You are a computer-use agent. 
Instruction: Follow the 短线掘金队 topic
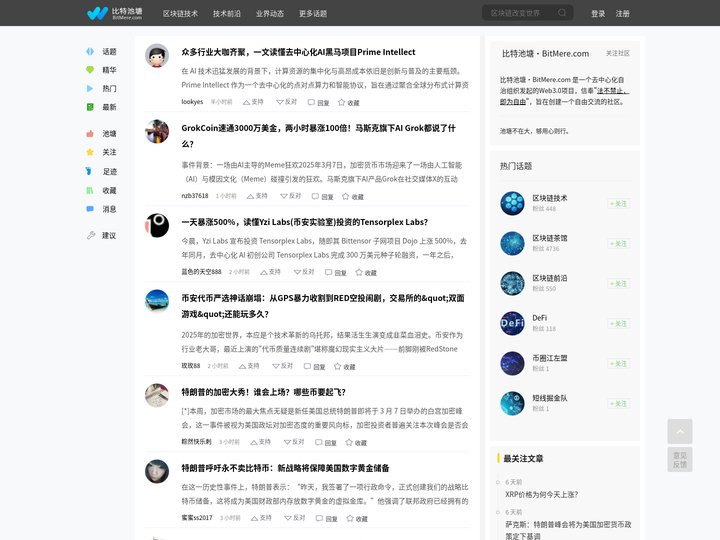tap(619, 403)
